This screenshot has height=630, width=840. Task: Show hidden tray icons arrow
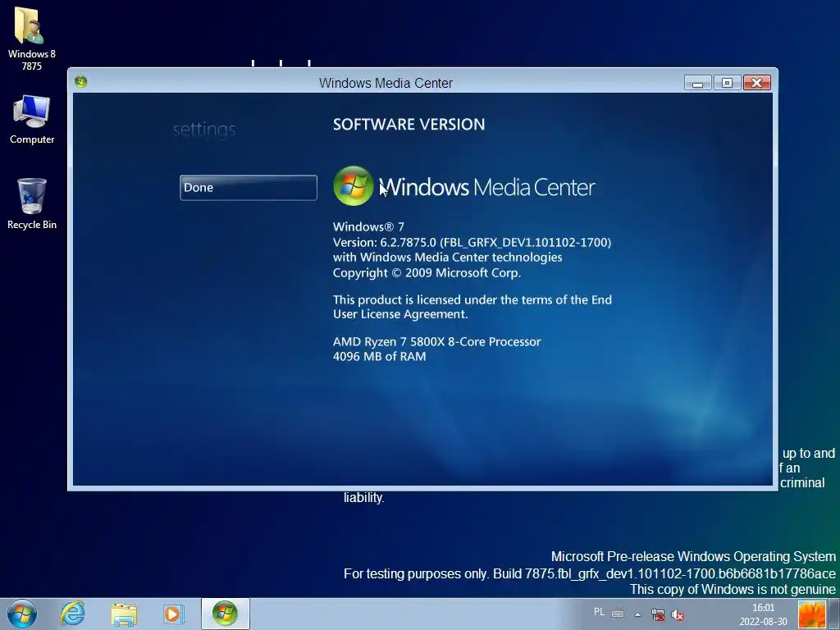(638, 614)
